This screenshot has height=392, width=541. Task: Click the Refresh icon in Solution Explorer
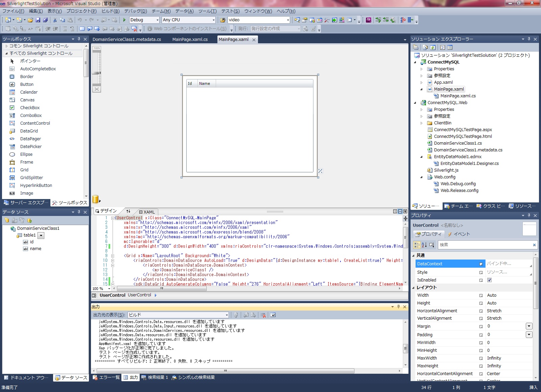(x=433, y=47)
